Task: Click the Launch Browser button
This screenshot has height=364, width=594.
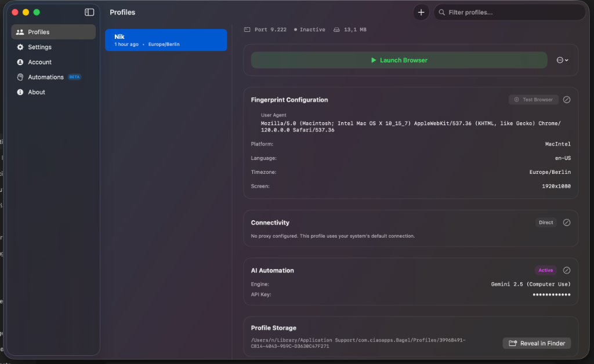Action: click(399, 60)
